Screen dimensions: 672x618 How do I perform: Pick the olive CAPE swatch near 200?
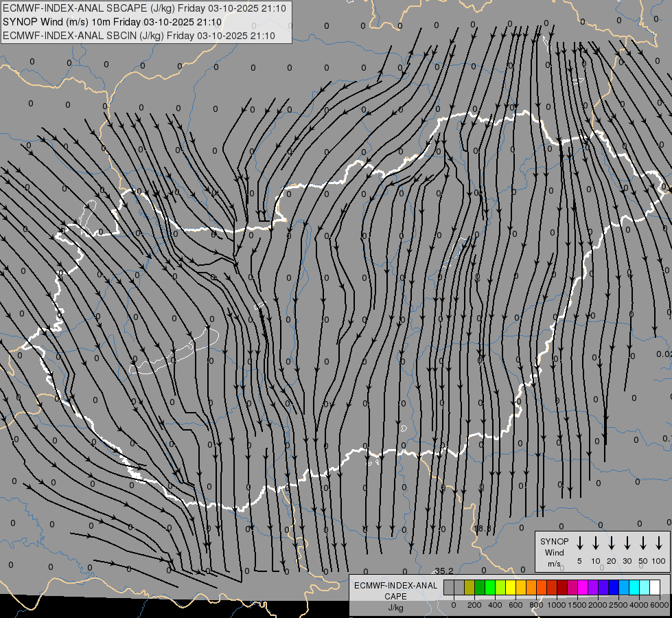point(470,588)
